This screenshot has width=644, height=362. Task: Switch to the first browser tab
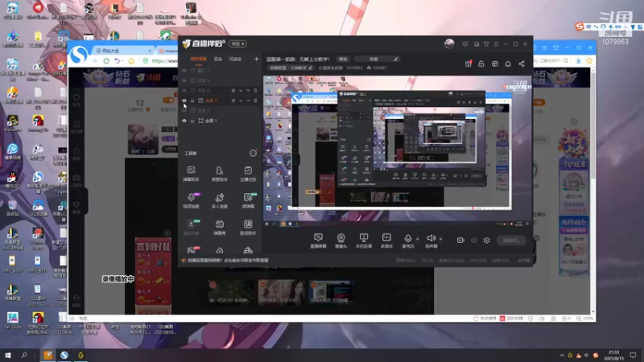click(x=122, y=51)
